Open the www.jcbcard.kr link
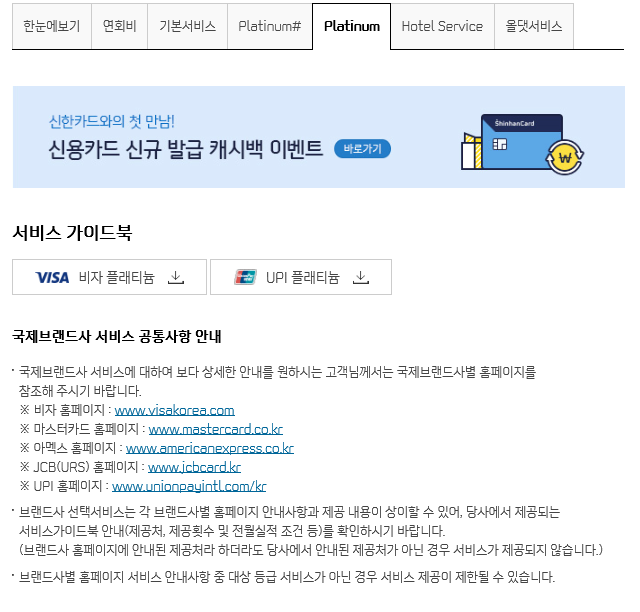This screenshot has height=612, width=640. (x=194, y=467)
